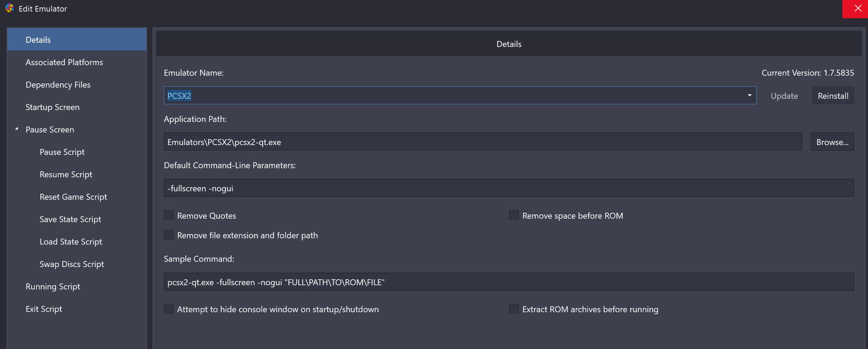Select Details in the sidebar
The image size is (868, 349).
coord(77,40)
